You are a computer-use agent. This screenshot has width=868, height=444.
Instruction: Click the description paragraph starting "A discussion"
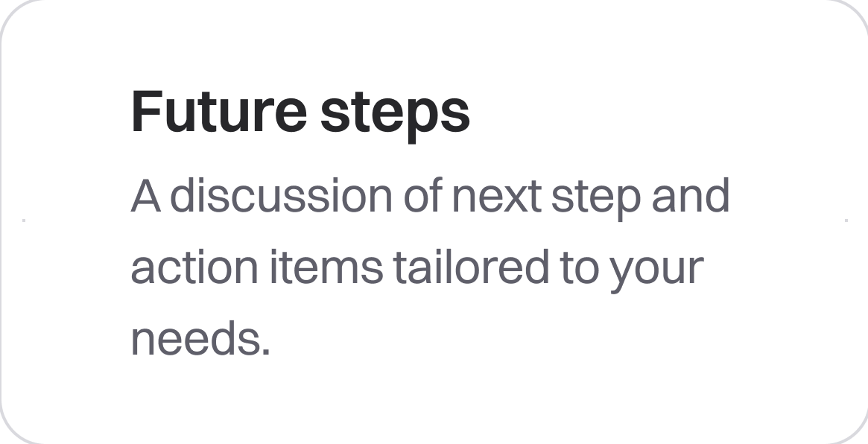pyautogui.click(x=430, y=267)
